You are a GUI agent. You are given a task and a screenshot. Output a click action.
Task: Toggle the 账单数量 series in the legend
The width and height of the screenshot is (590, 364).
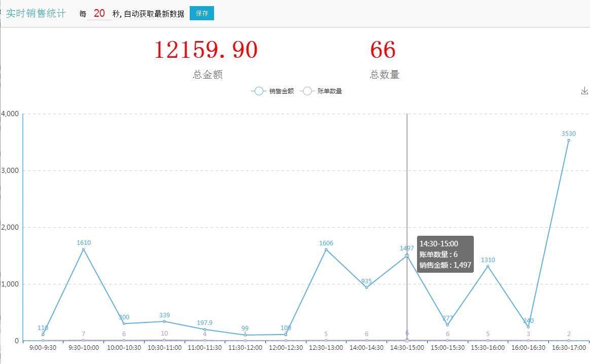[321, 91]
